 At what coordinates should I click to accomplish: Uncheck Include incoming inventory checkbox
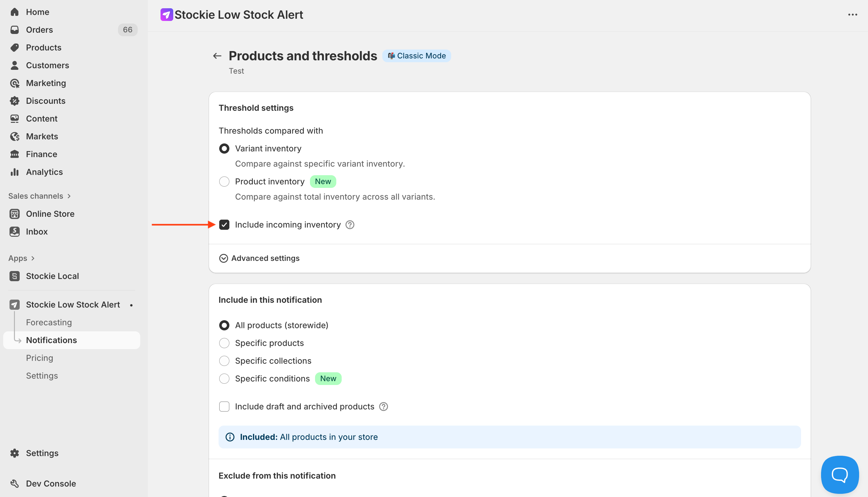(x=224, y=225)
